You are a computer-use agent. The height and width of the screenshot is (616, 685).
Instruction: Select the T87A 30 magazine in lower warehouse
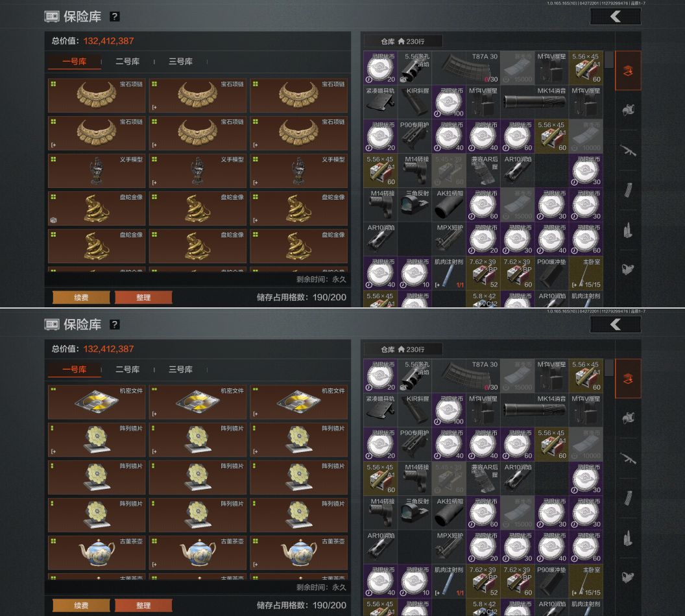(466, 375)
